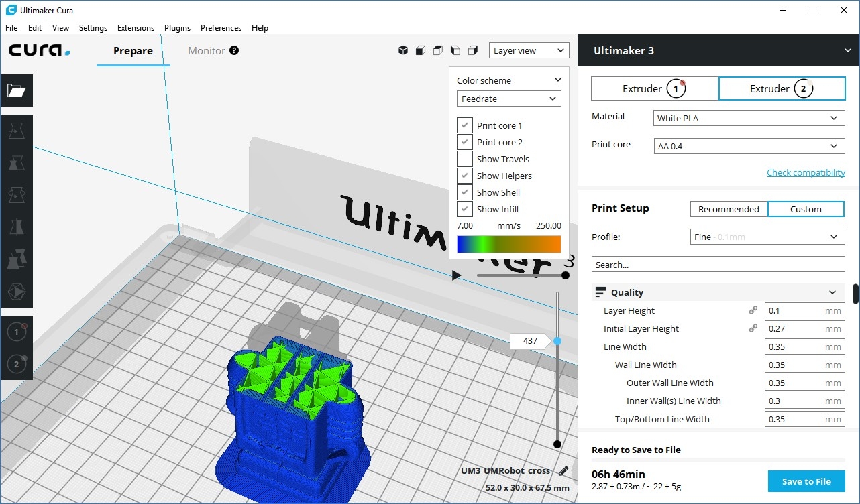Click the Cura logo

(39, 50)
